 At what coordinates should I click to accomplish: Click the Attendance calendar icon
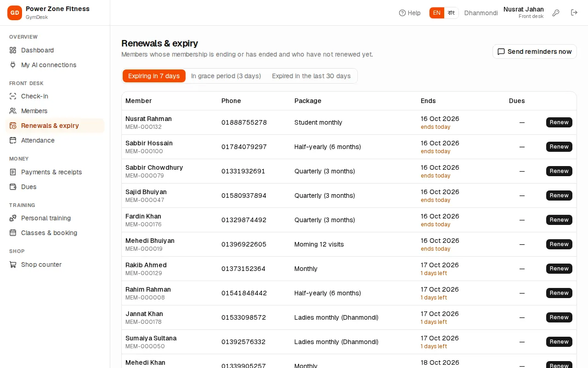(x=13, y=140)
